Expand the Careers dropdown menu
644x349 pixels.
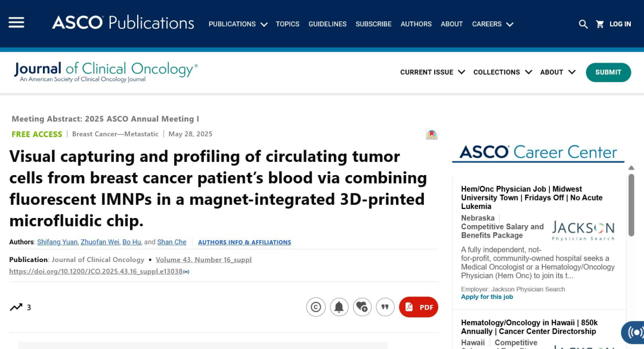492,24
